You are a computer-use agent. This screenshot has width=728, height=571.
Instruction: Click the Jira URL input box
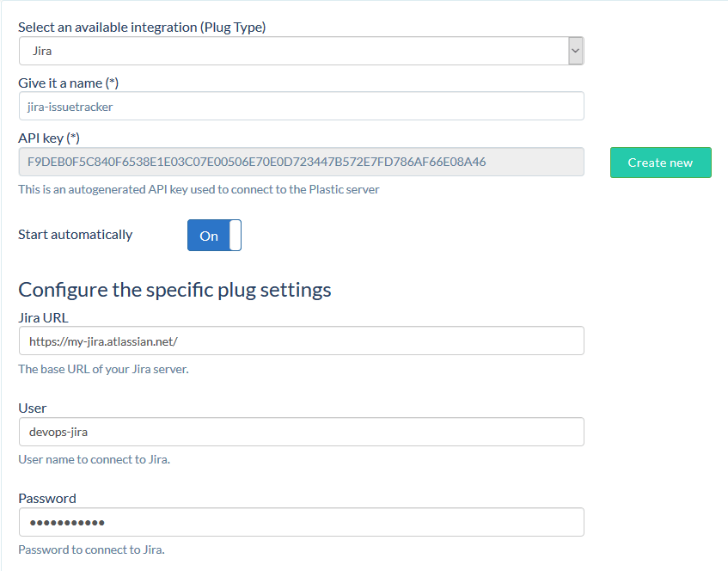coord(301,341)
